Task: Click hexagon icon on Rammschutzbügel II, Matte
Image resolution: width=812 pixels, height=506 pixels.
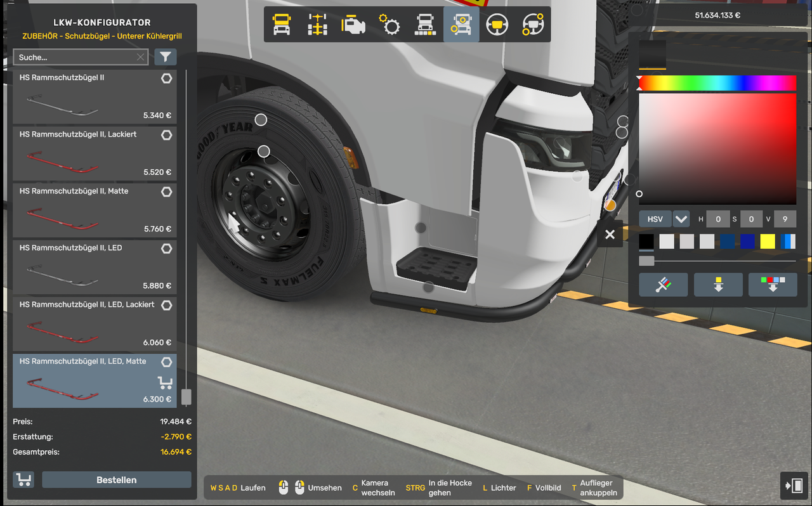Action: [x=166, y=191]
